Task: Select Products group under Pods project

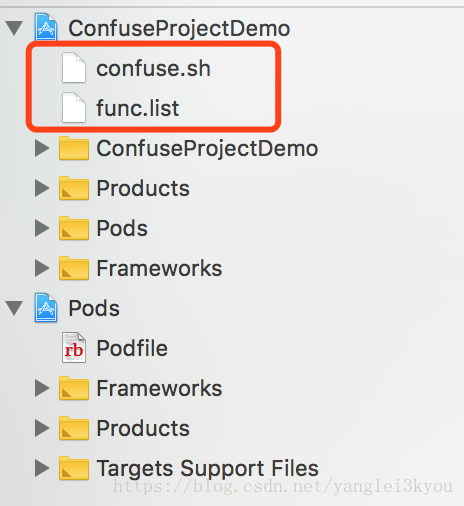Action: (x=143, y=428)
